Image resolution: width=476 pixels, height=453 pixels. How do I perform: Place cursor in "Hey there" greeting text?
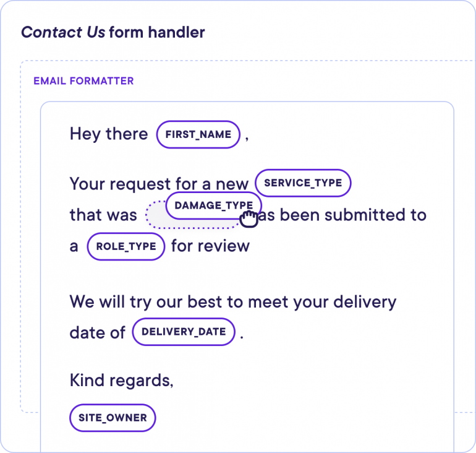(x=109, y=134)
